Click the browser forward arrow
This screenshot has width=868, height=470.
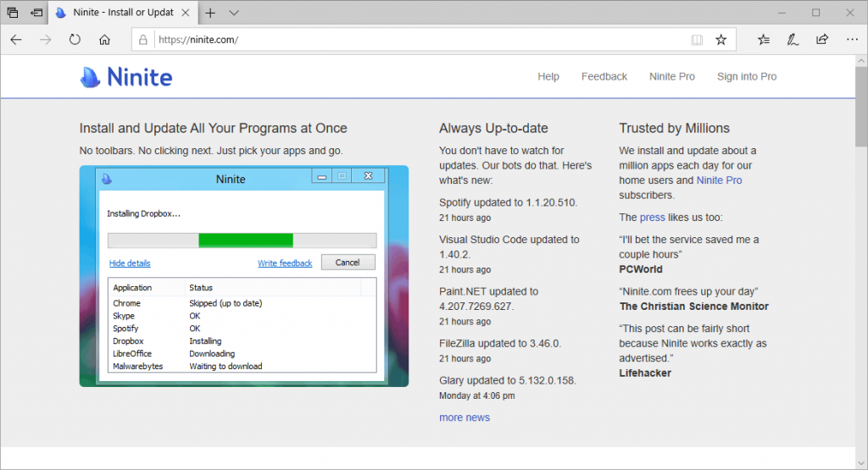pos(46,40)
